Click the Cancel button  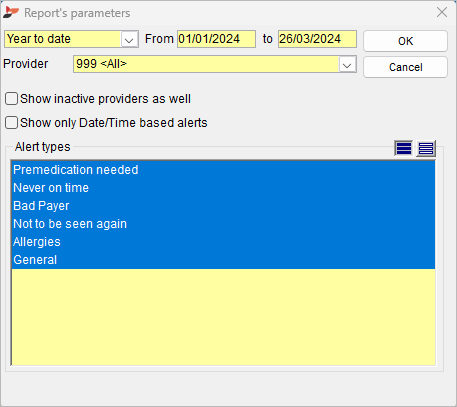click(405, 67)
